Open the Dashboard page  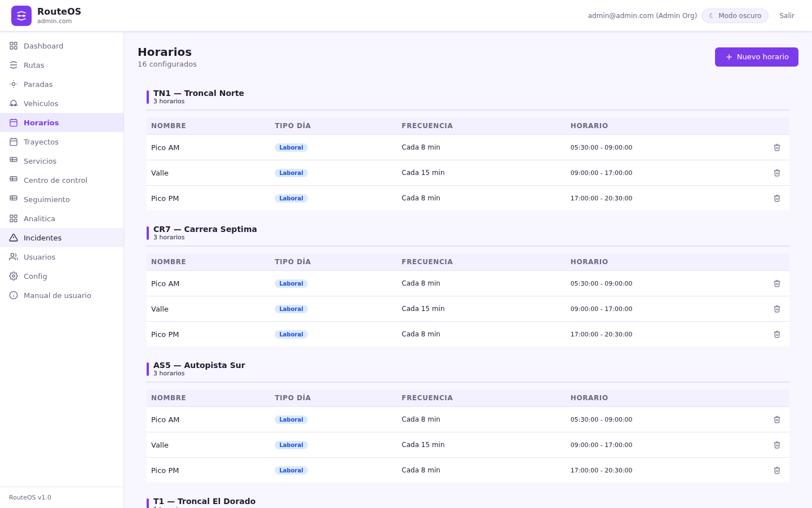[62, 46]
